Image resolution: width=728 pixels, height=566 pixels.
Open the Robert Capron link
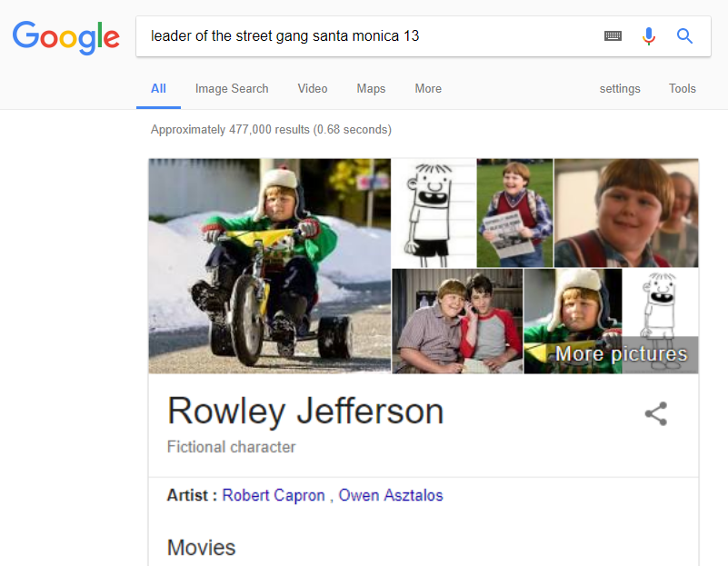(274, 495)
